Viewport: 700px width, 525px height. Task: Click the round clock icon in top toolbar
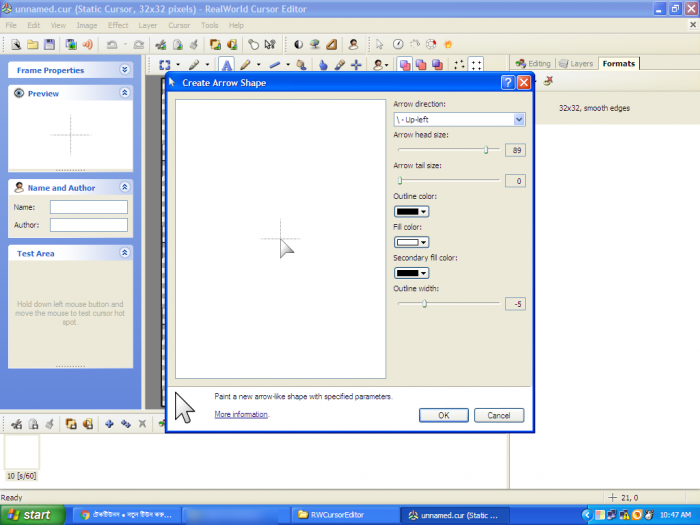[x=398, y=44]
